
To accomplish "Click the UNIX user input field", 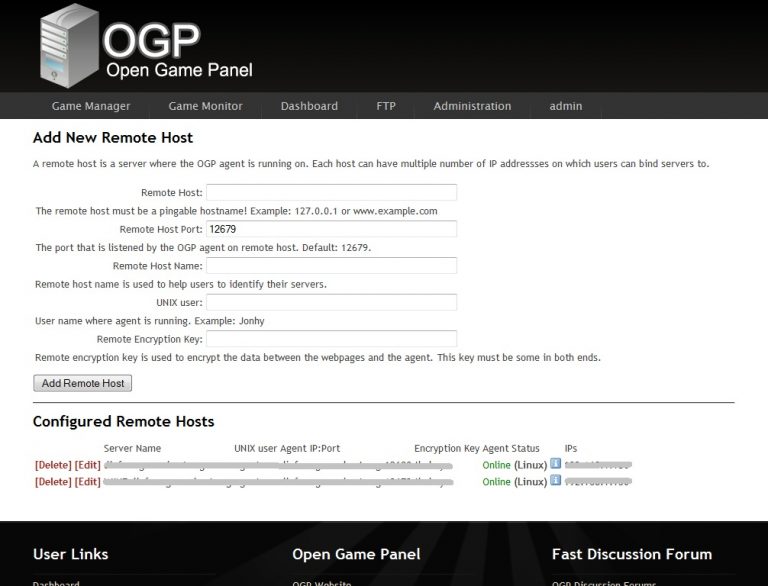I will tap(332, 302).
